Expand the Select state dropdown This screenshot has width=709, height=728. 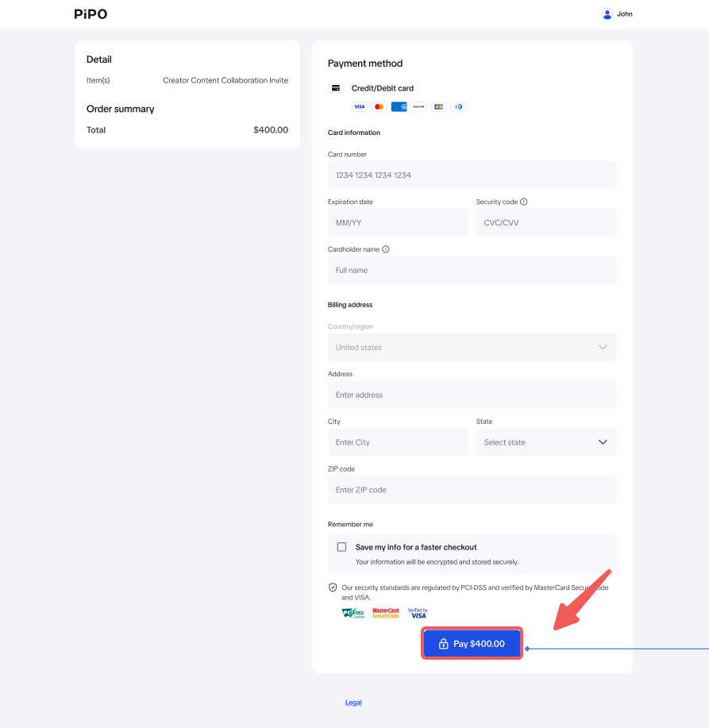click(x=546, y=442)
